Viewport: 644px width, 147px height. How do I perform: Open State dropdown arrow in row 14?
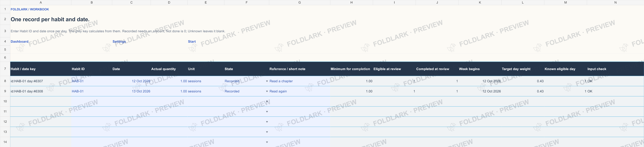(267, 142)
